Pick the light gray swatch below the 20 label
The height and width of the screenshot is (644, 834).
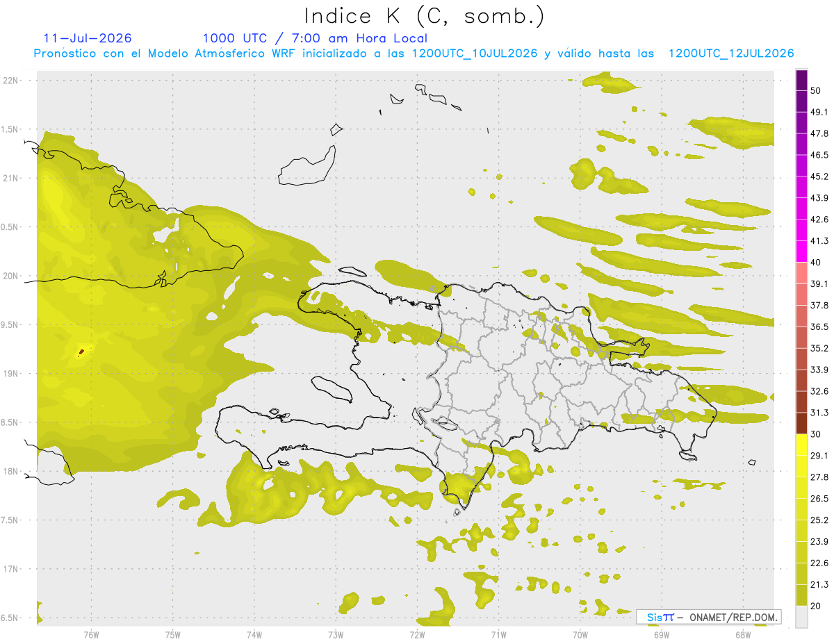(x=801, y=617)
